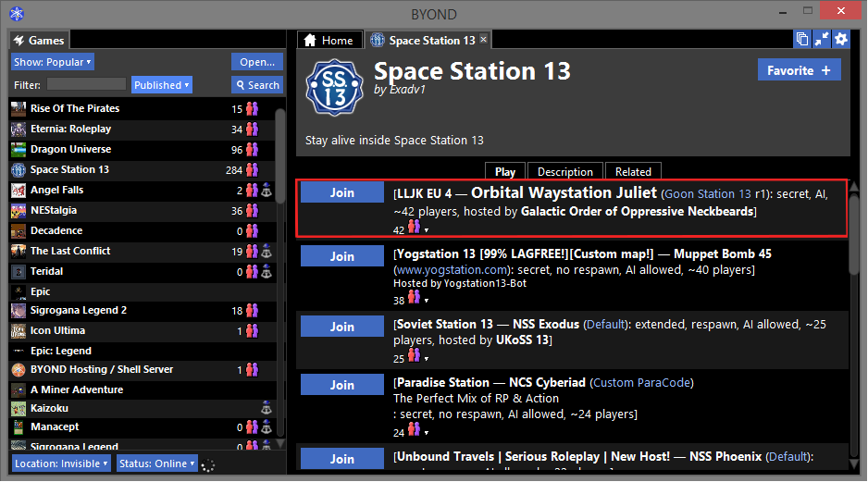
Task: Expand player list arrow for Paradise Station
Action: coord(427,433)
